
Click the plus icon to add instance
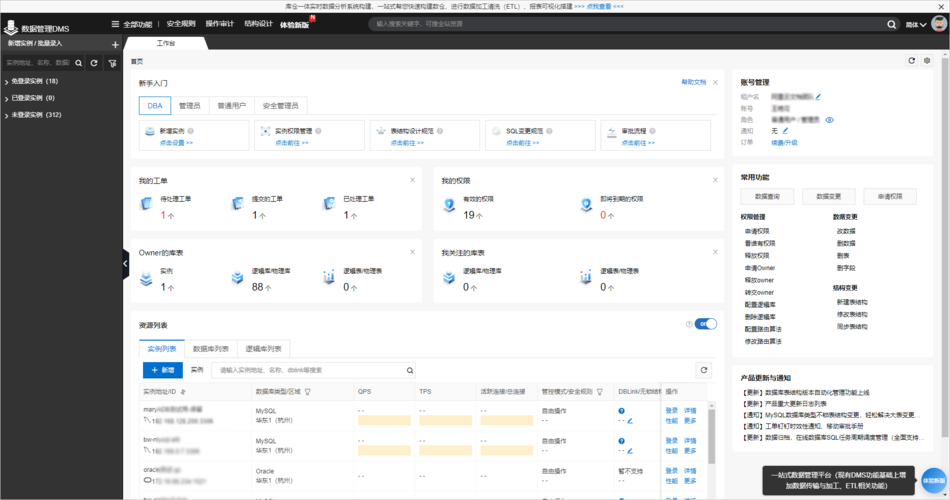[115, 44]
